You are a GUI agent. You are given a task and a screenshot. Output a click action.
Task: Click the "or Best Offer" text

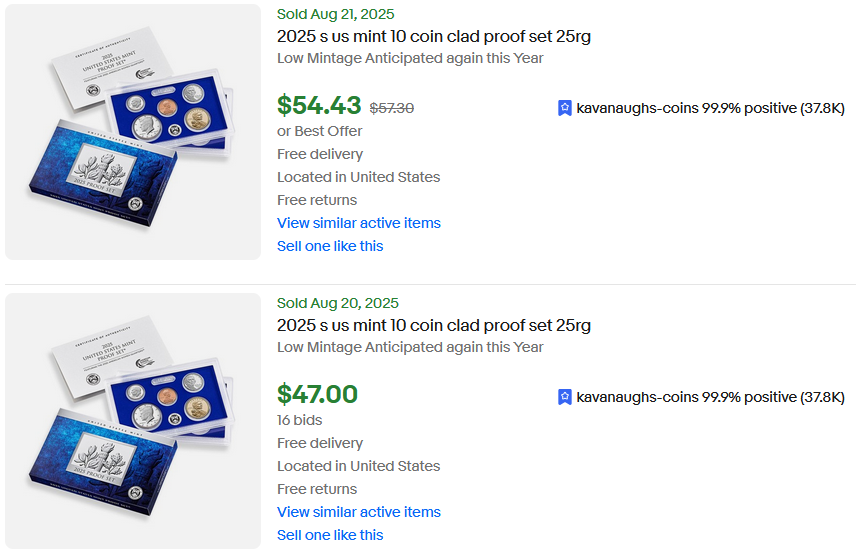319,131
